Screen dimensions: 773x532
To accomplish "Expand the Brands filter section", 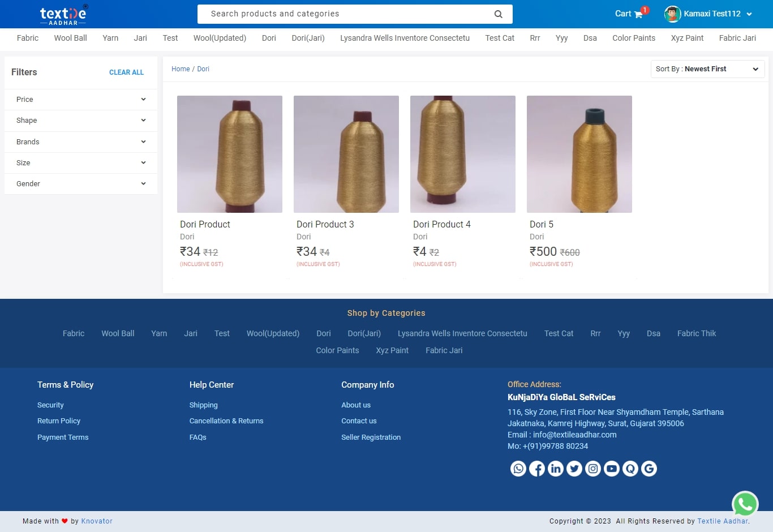I will (80, 142).
